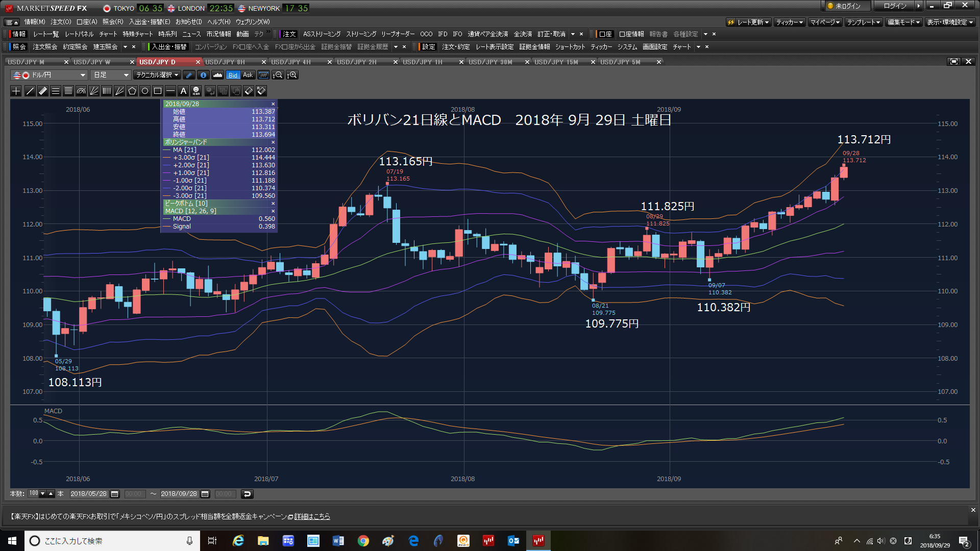The image size is (980, 551).
Task: Click the chart scale fit icon
Action: coord(263,75)
